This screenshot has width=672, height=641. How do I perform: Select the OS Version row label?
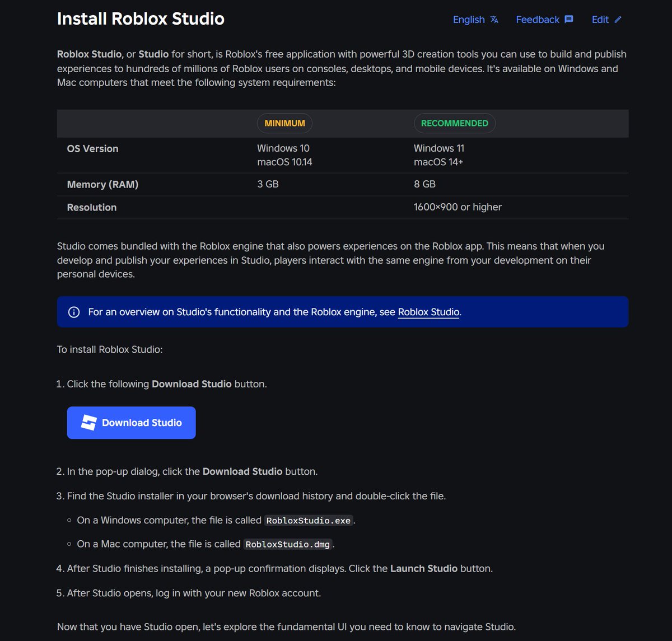tap(92, 148)
